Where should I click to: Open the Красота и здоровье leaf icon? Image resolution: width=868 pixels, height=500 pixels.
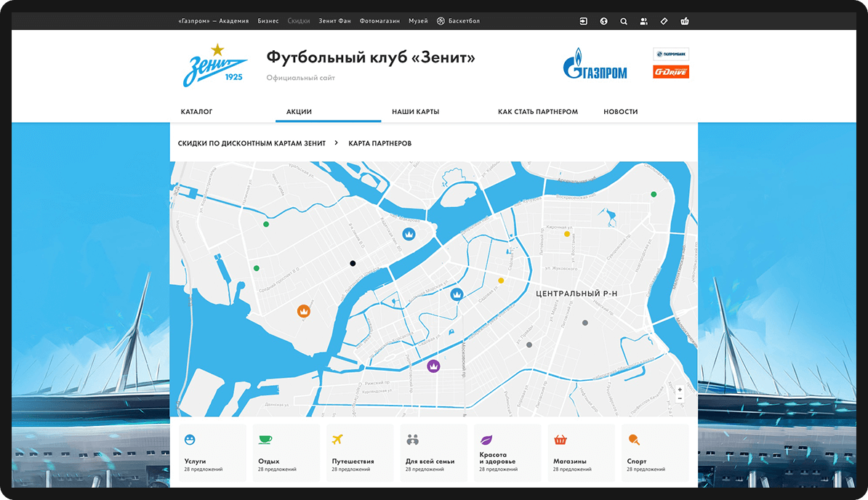click(486, 440)
